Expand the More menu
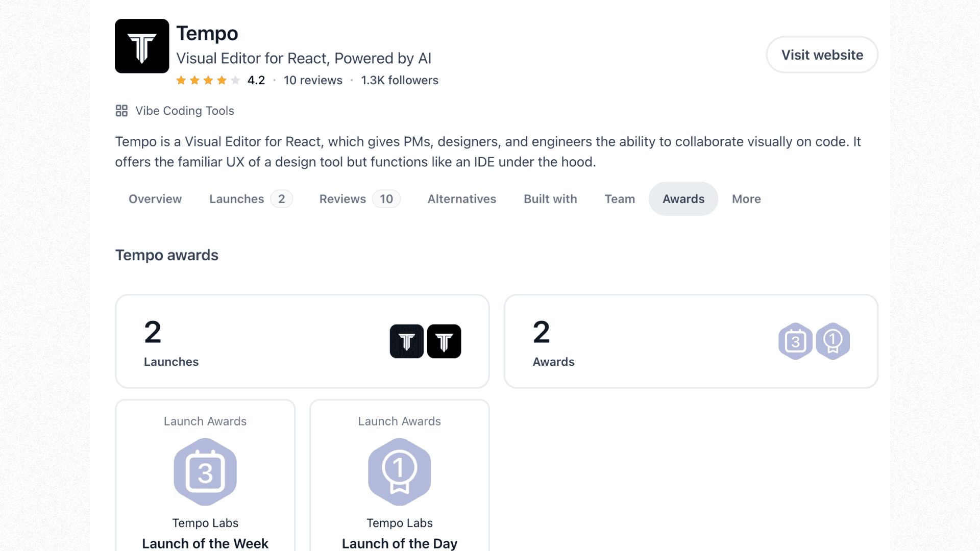 pos(746,199)
